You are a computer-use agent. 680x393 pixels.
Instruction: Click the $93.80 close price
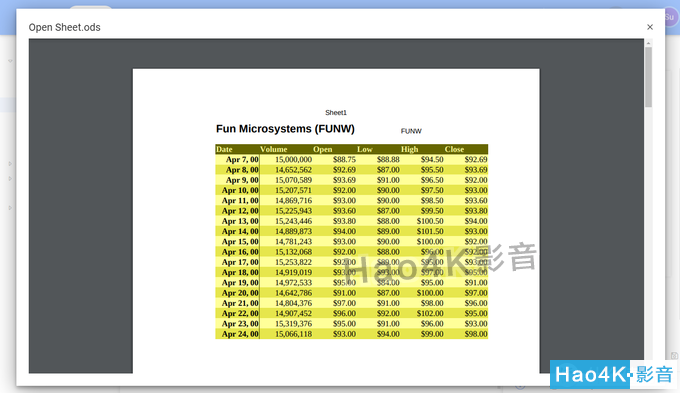pos(476,211)
